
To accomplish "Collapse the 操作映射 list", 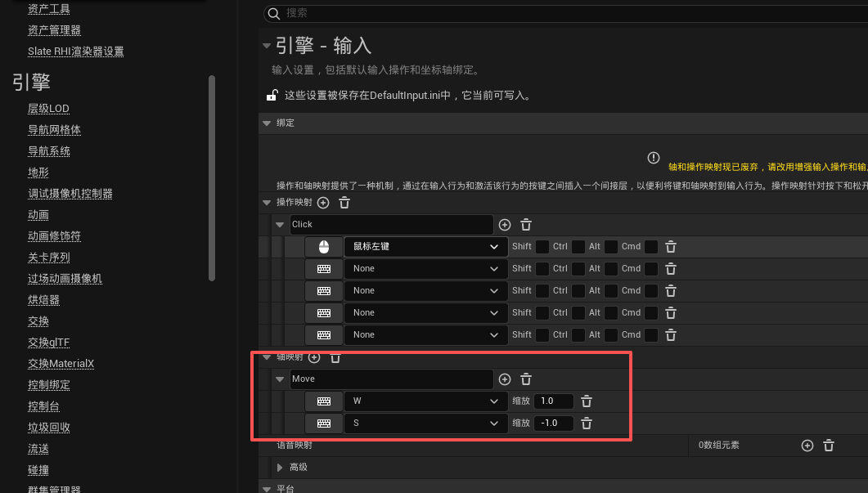I will coord(267,203).
